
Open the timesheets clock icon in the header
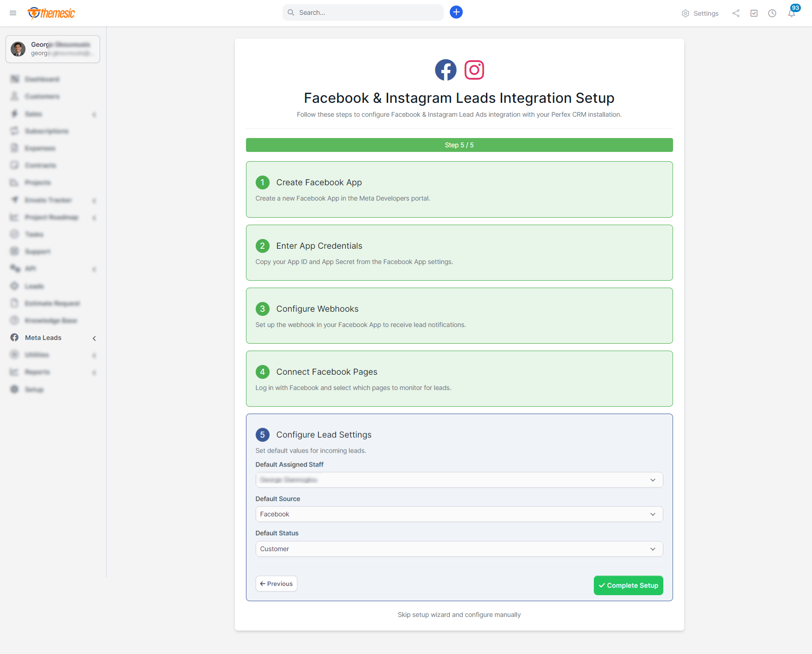click(772, 13)
